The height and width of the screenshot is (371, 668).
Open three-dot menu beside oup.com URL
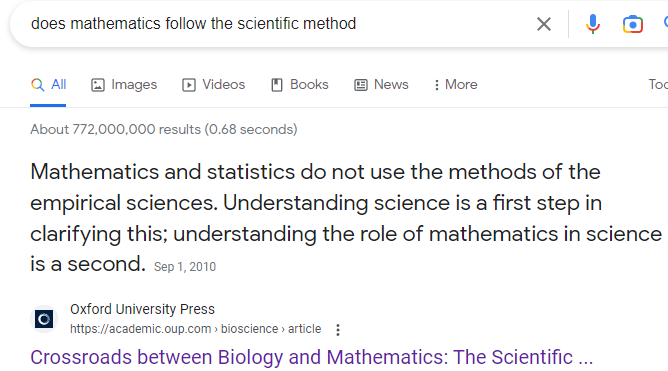coord(338,330)
